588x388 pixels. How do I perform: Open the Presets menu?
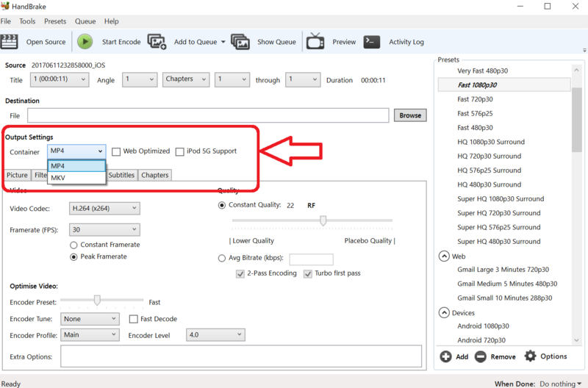(x=55, y=21)
